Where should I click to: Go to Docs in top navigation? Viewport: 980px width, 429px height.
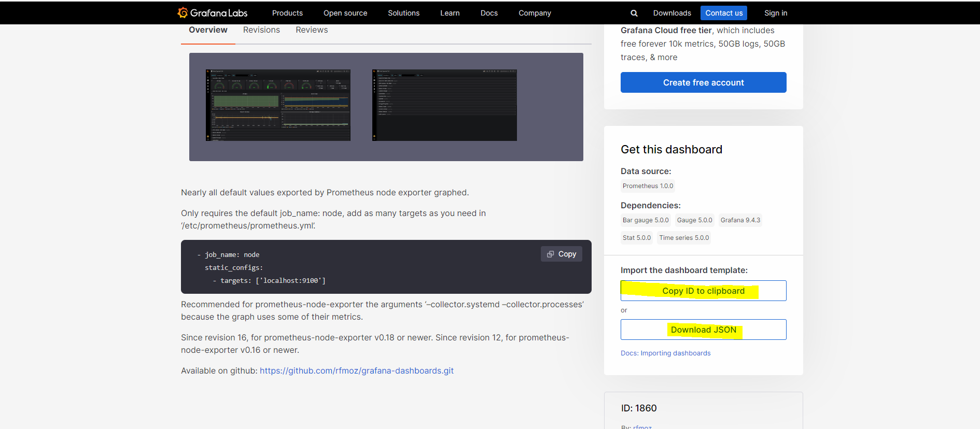(489, 13)
